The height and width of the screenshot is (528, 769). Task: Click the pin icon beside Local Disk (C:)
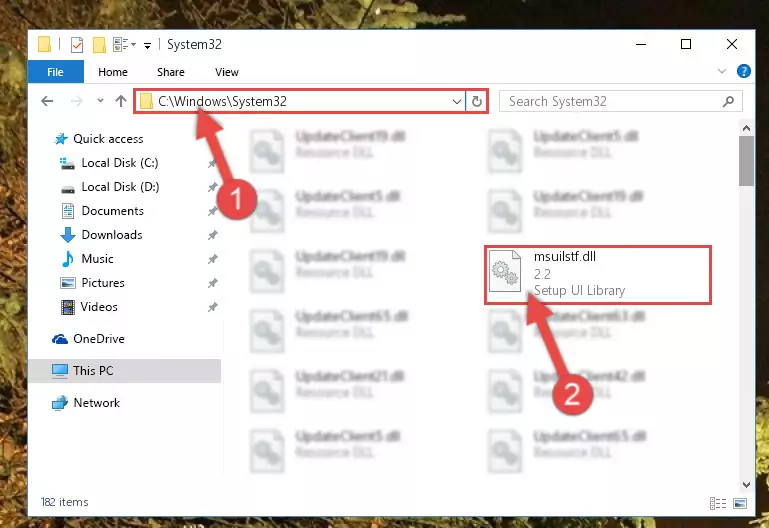(x=212, y=163)
